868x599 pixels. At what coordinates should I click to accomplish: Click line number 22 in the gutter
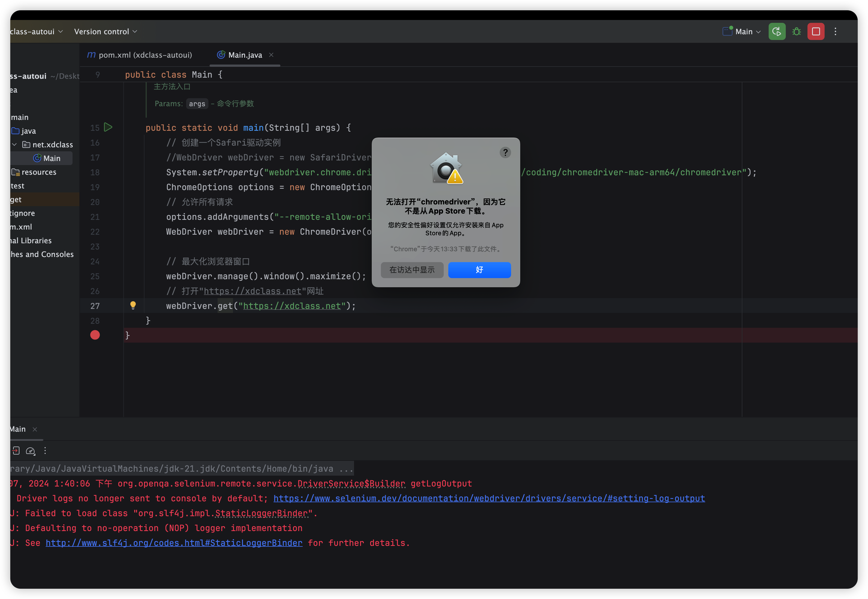(95, 232)
